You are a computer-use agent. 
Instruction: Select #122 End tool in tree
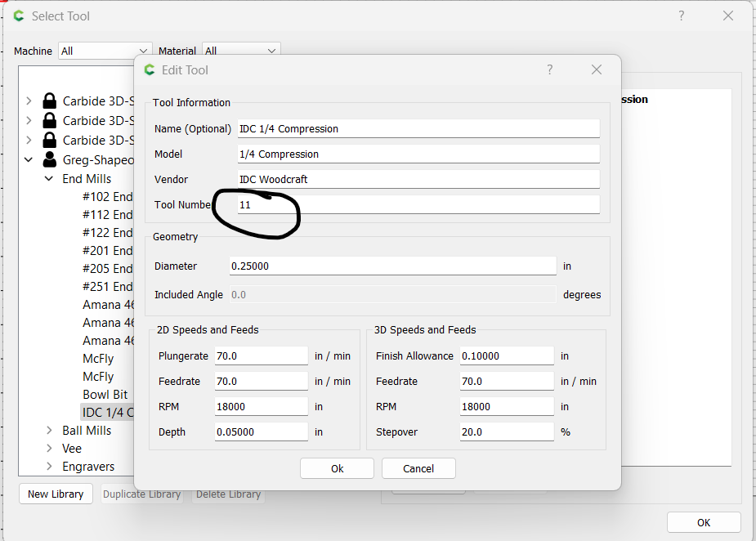108,232
